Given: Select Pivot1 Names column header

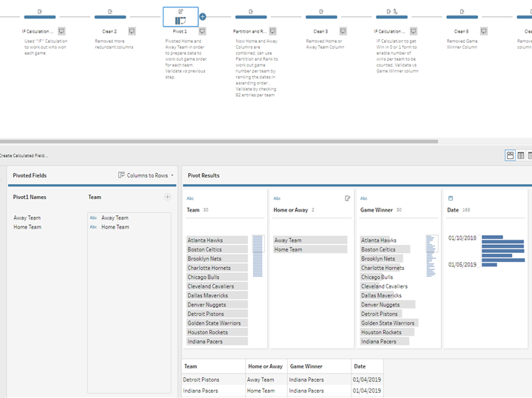Looking at the screenshot, I should tap(30, 197).
